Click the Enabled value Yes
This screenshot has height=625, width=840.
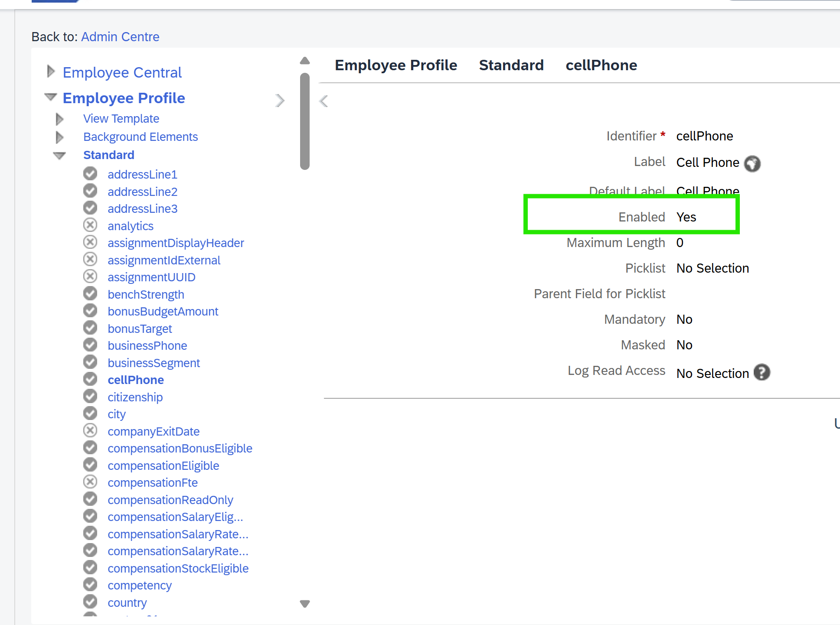tap(686, 217)
